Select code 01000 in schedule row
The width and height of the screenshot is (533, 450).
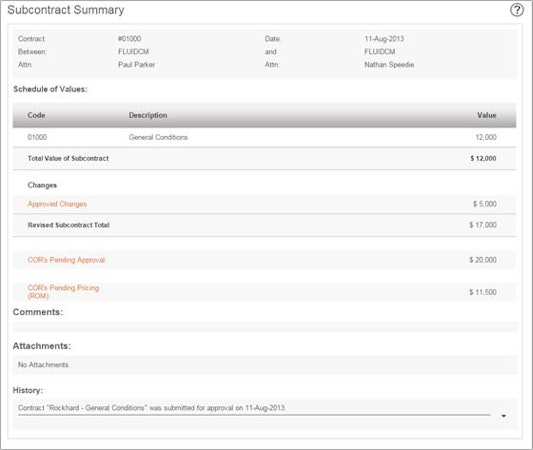coord(37,137)
